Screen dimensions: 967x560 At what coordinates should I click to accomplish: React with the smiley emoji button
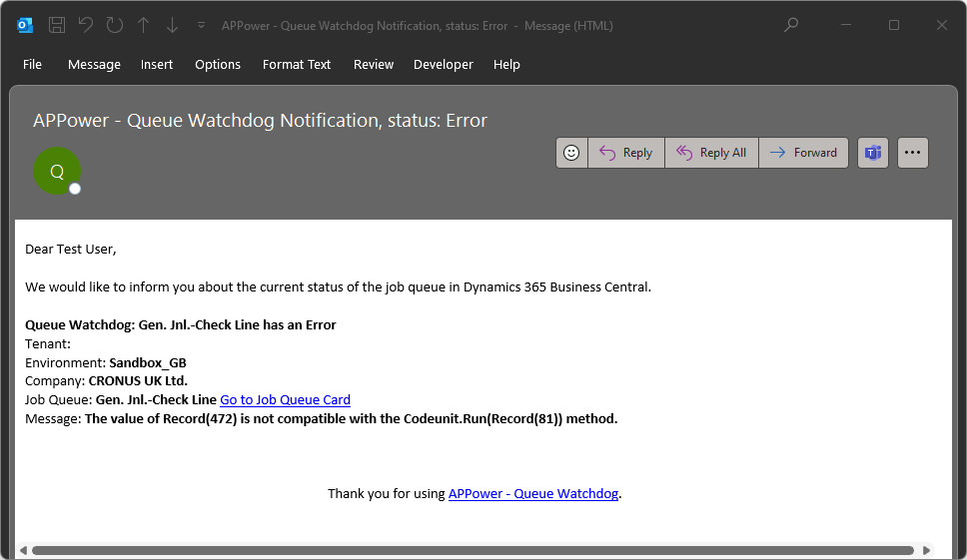click(x=571, y=153)
